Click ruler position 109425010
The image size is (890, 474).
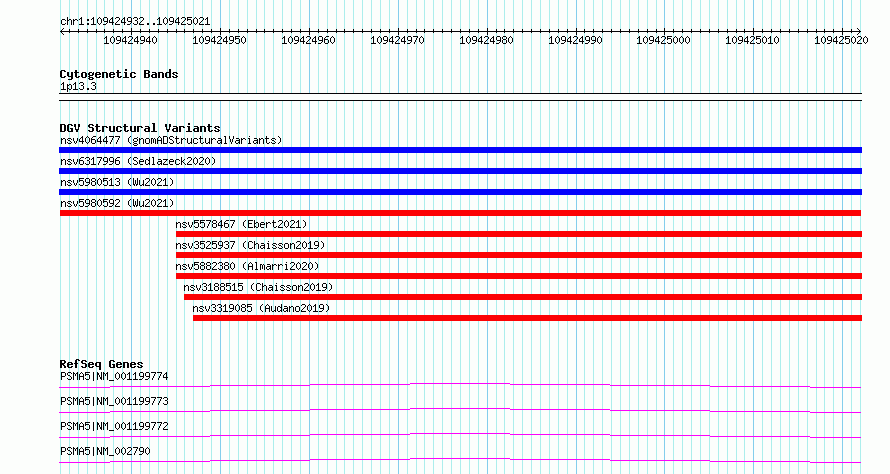(753, 40)
